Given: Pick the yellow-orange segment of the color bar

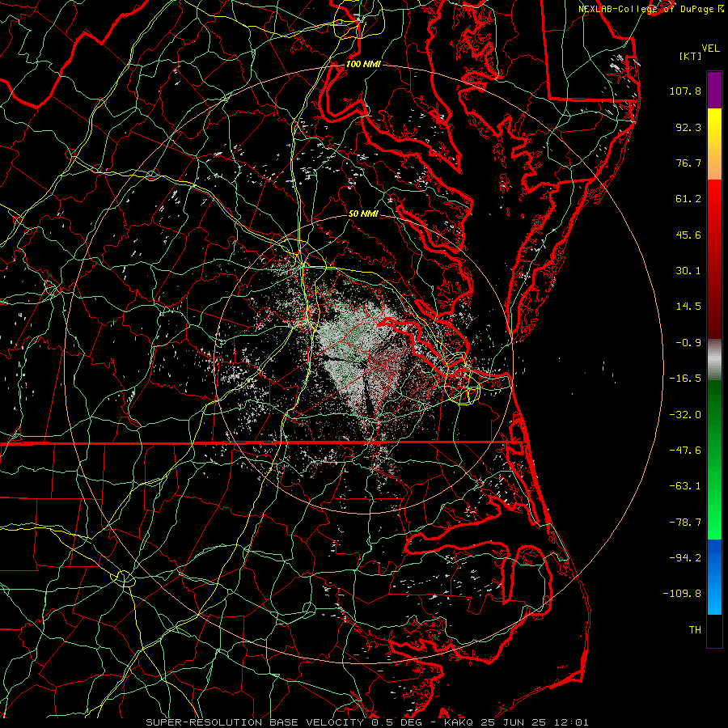Looking at the screenshot, I should 714,144.
